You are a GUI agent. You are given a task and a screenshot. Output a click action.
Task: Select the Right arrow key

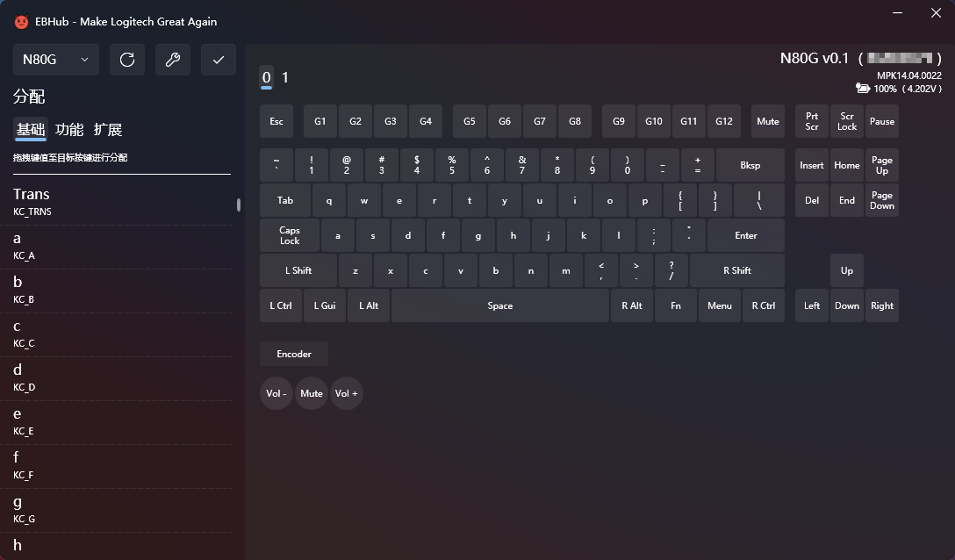tap(882, 306)
